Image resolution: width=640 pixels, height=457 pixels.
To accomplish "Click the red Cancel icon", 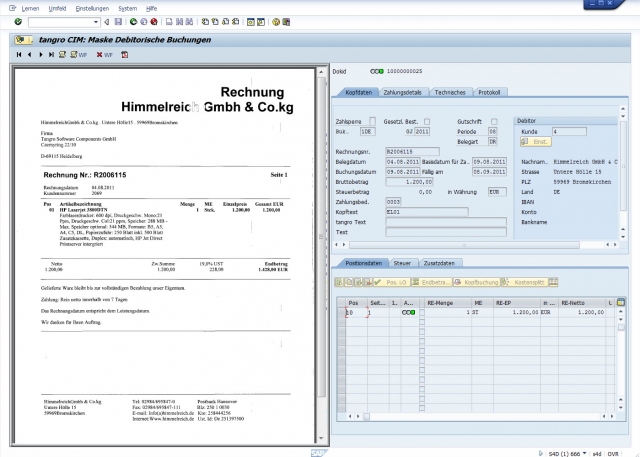I will coord(154,22).
